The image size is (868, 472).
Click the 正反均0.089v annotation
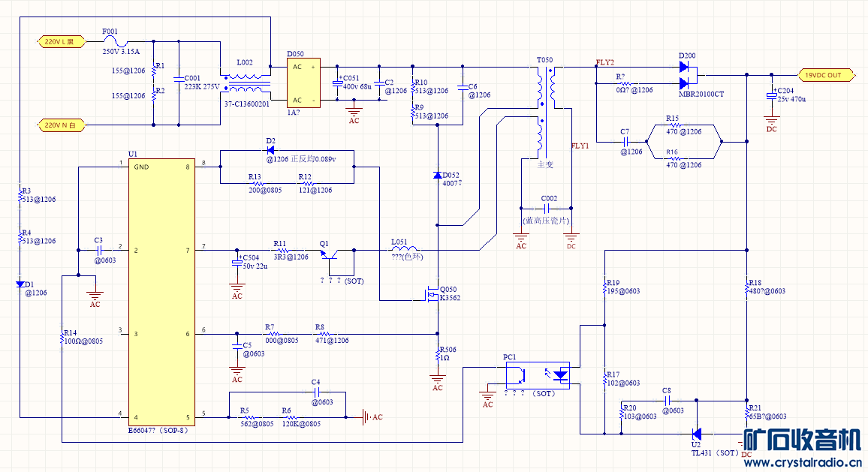point(313,159)
